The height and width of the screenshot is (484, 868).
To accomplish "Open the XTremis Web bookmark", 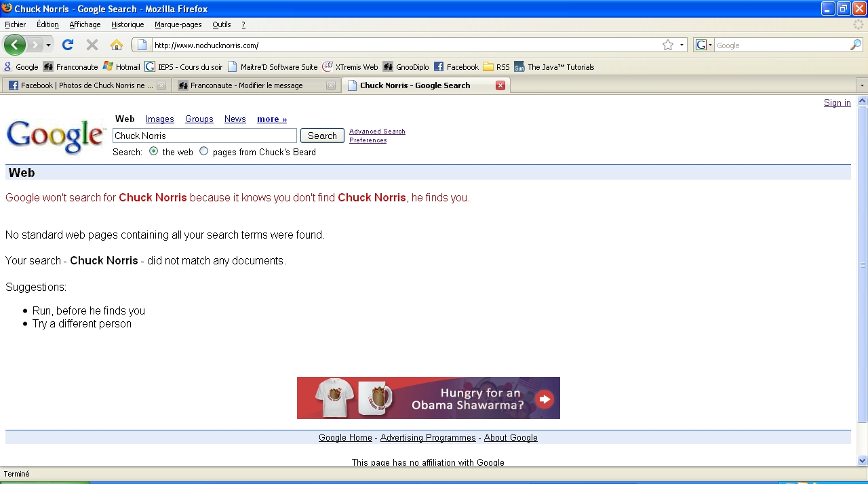I will 350,67.
